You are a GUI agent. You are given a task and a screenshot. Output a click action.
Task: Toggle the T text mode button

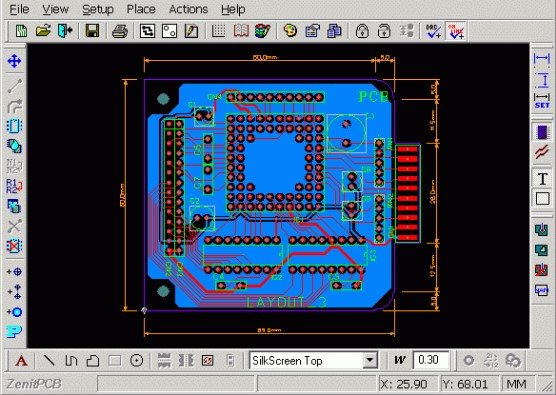click(542, 178)
